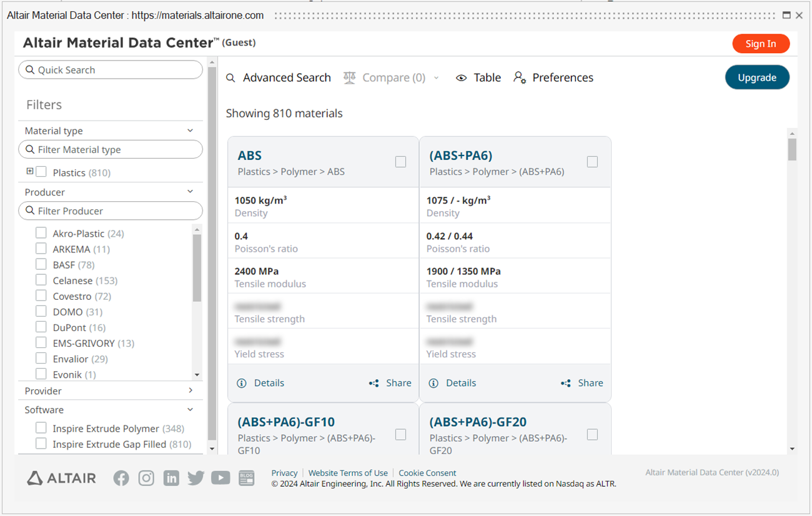Check the Envalior producer filter
Viewport: 812px width, 516px height.
pos(41,358)
